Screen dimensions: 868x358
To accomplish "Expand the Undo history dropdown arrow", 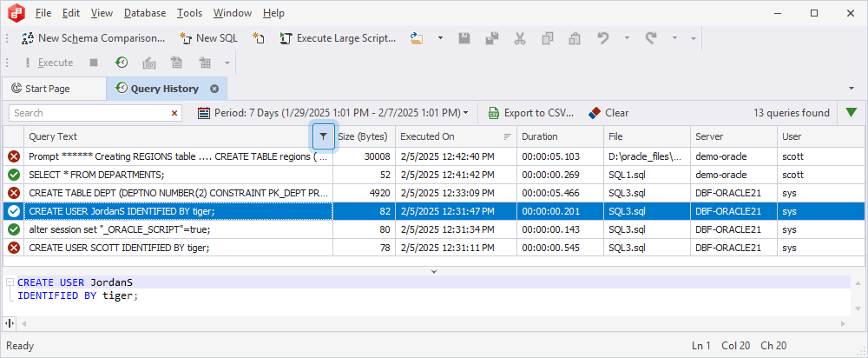I will tap(628, 38).
